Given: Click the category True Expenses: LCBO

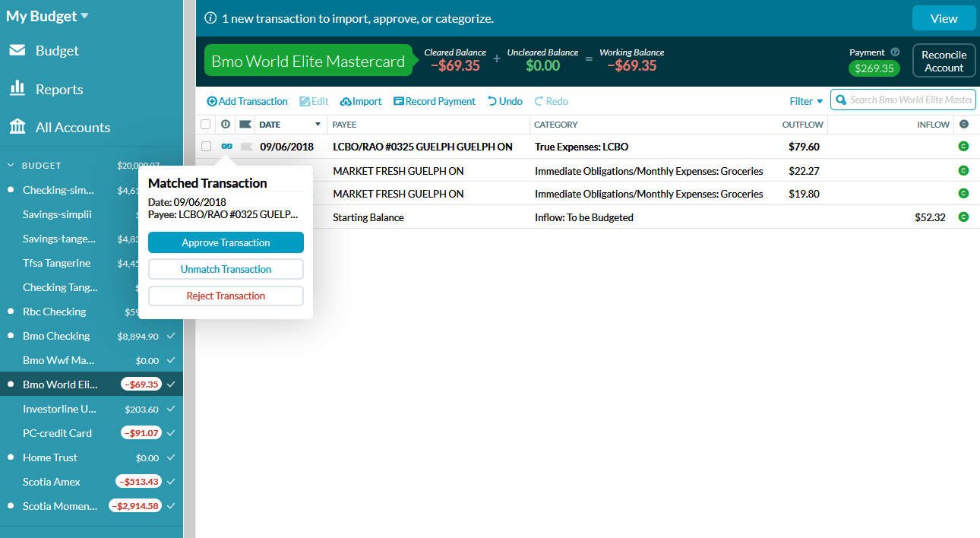Looking at the screenshot, I should 581,147.
